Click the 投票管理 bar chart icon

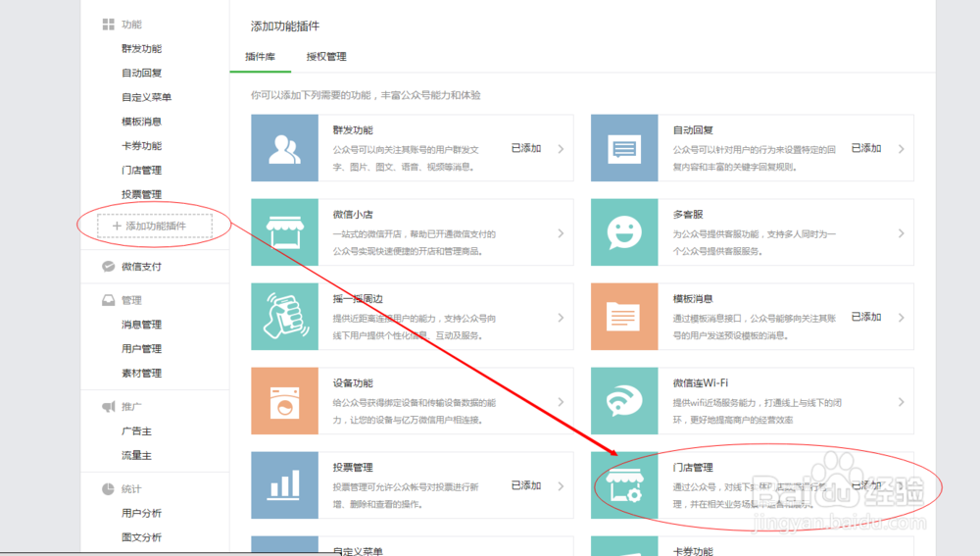point(284,485)
